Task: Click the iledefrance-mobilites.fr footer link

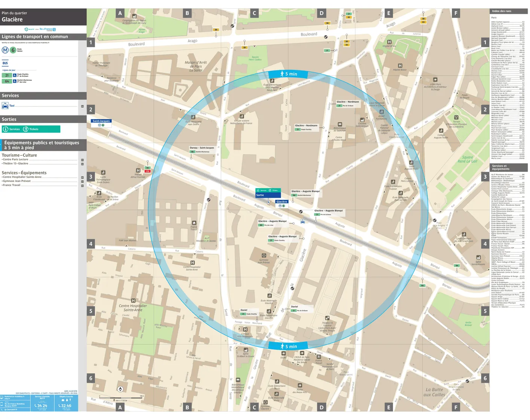Action: 14,396
